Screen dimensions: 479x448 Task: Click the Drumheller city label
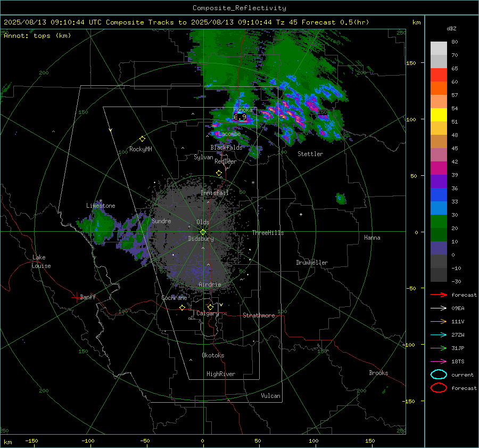tap(312, 263)
